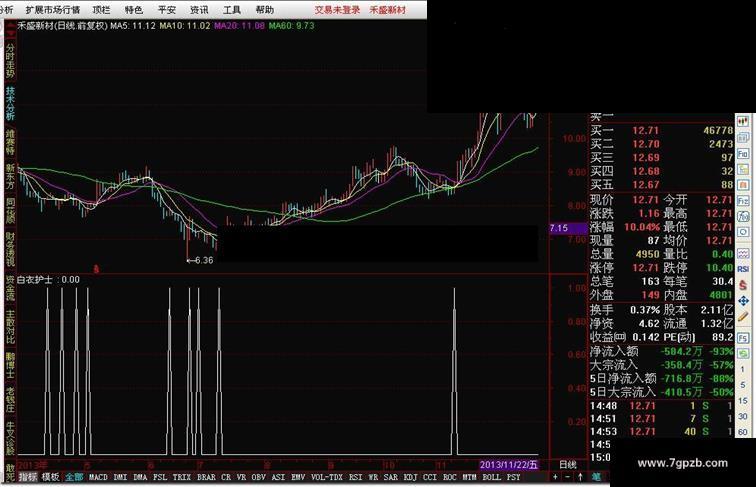
Task: Select the 5-minute period button
Action: coord(743,385)
